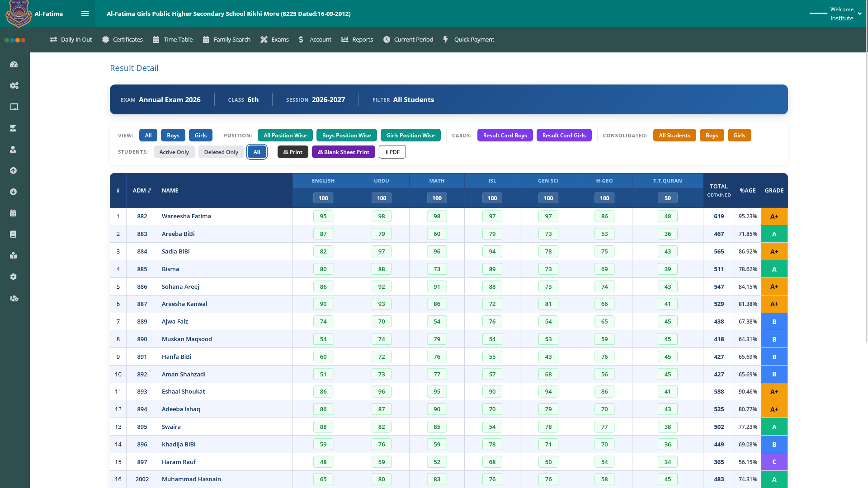
Task: Click Haram Rauf's H-GEO mark 54
Action: pos(604,462)
